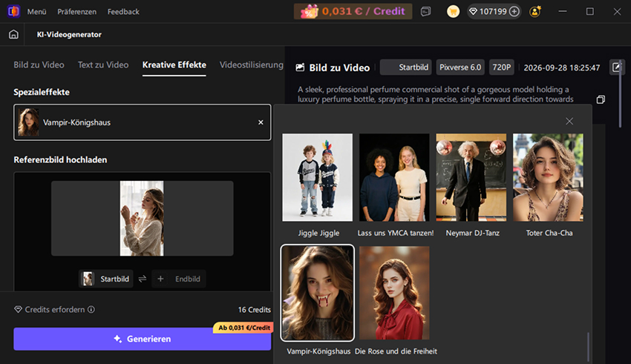Click the 2026-09-28 18:25:47 timestamp
Image resolution: width=631 pixels, height=364 pixels.
562,67
